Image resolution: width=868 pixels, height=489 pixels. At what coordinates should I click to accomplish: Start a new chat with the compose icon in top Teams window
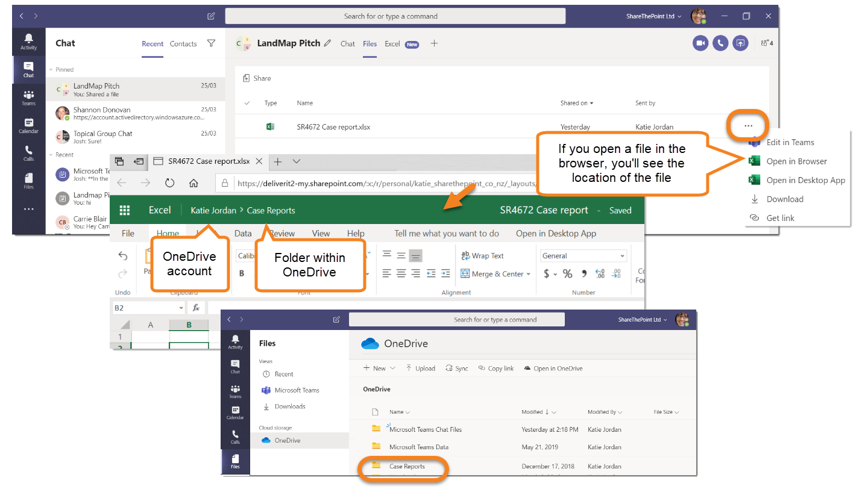(x=211, y=16)
